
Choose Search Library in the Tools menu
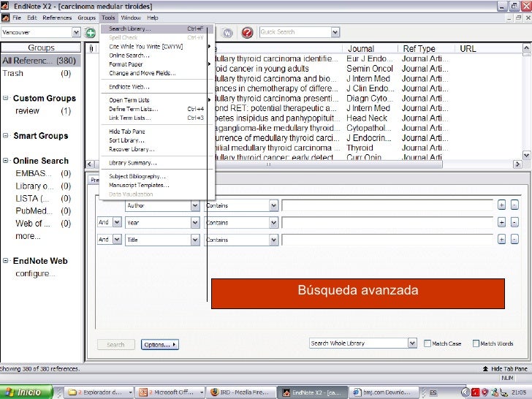130,29
